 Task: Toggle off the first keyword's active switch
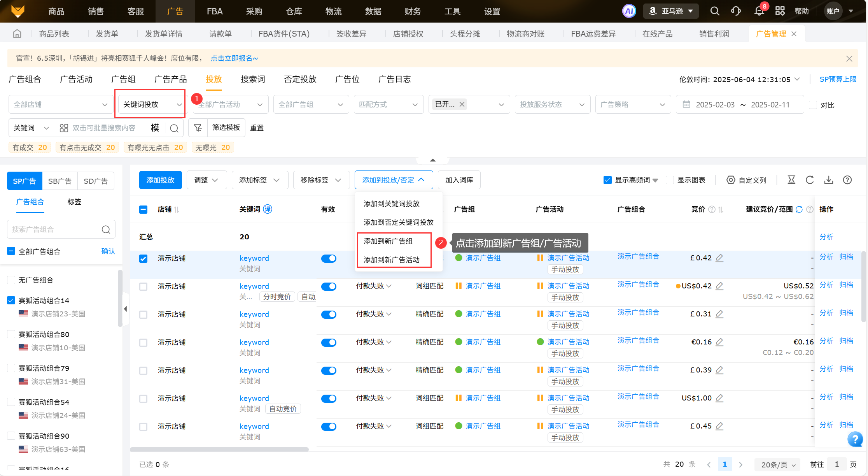click(329, 258)
